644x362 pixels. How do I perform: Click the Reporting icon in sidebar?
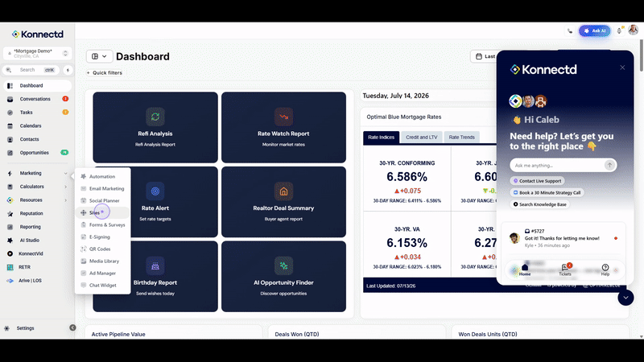pos(10,227)
